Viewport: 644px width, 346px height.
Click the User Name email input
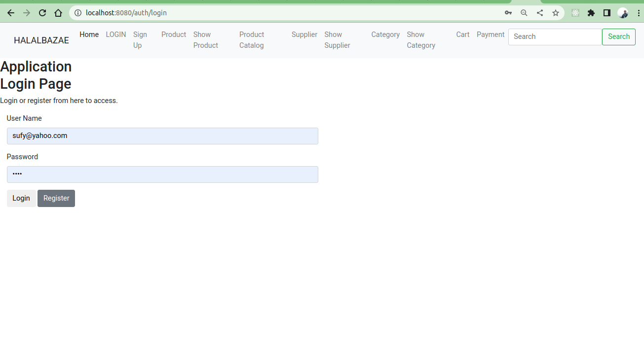coord(162,136)
